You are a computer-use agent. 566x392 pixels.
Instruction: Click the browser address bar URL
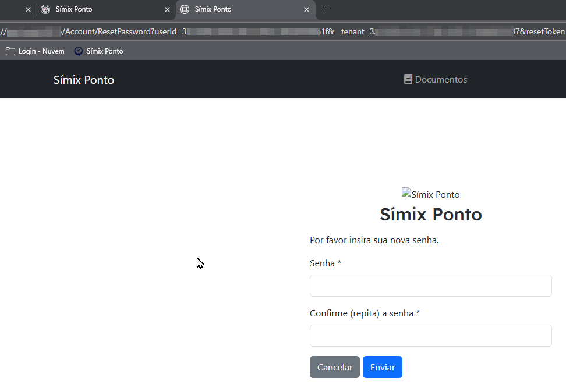point(283,32)
